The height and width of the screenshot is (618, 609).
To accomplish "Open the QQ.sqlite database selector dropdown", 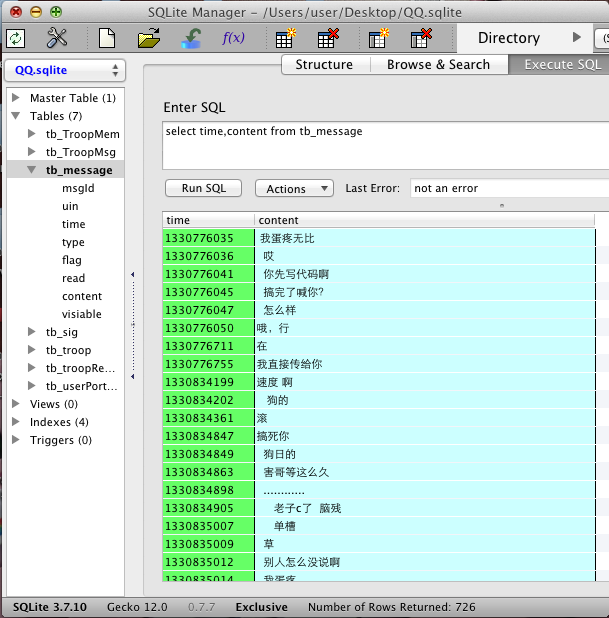I will [65, 71].
